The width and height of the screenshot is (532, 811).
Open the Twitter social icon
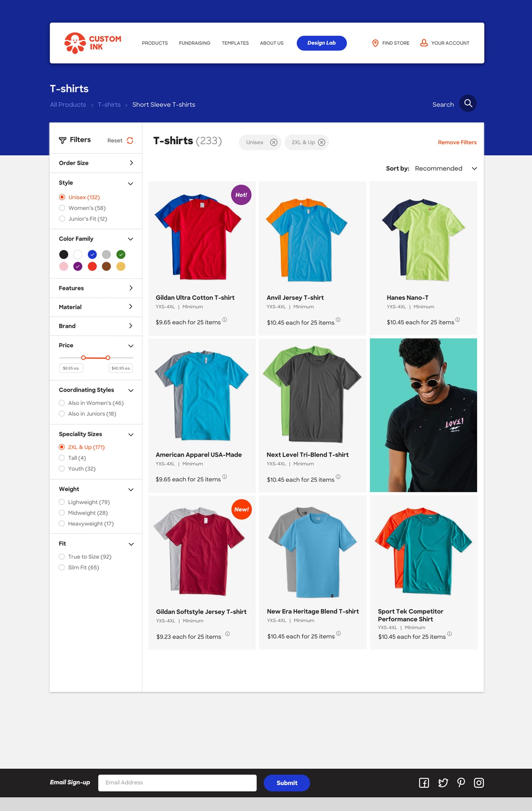(443, 783)
